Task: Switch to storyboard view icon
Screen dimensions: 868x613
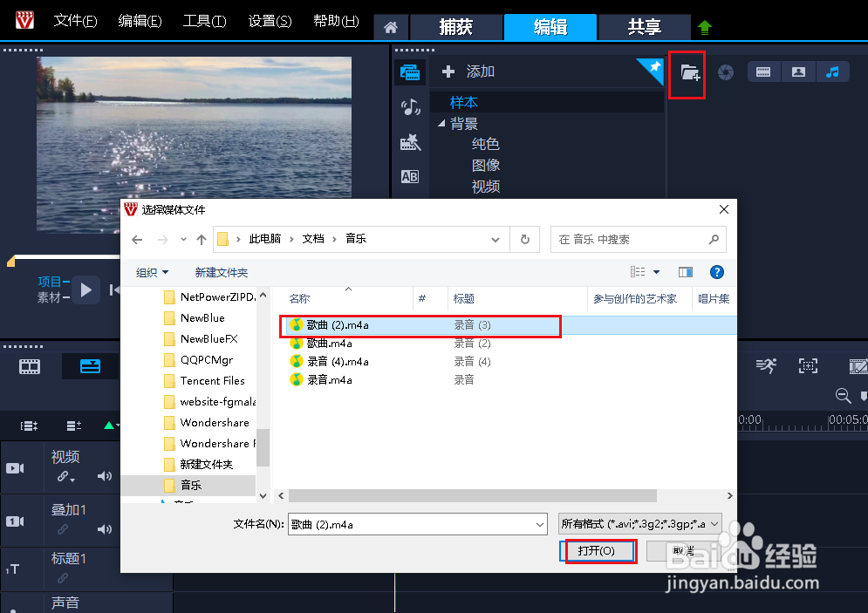Action: click(30, 366)
